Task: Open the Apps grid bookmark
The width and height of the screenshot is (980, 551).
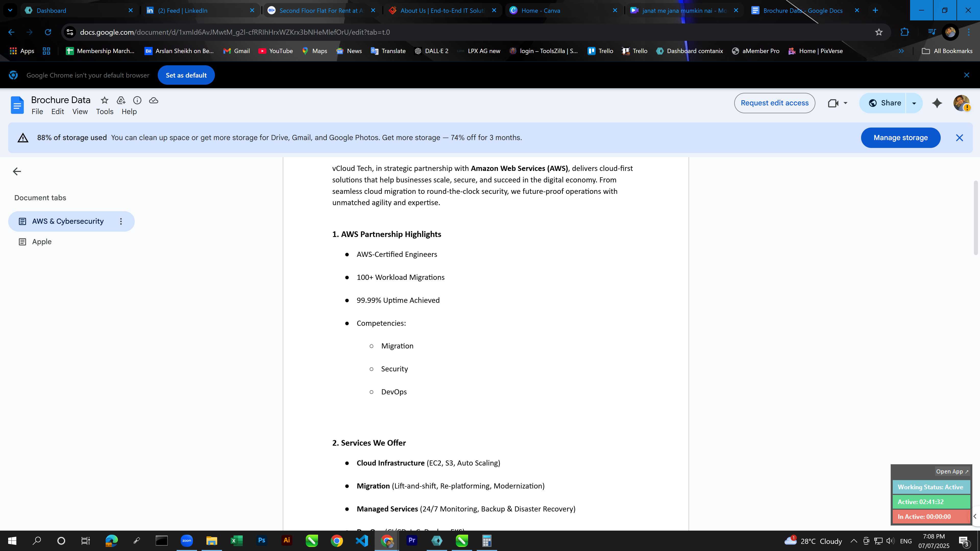Action: tap(22, 51)
